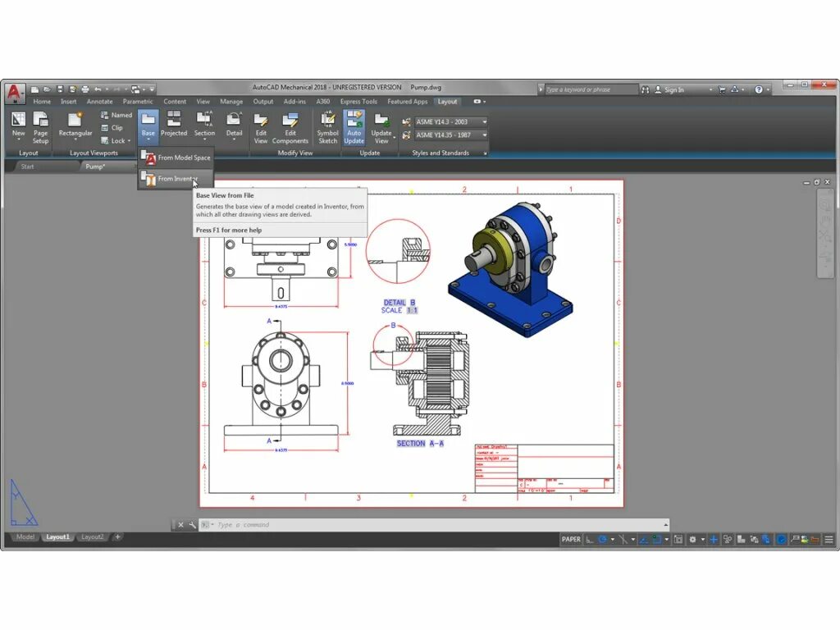This screenshot has height=630, width=840.
Task: Click the SECTION A-A label
Action: pos(420,444)
